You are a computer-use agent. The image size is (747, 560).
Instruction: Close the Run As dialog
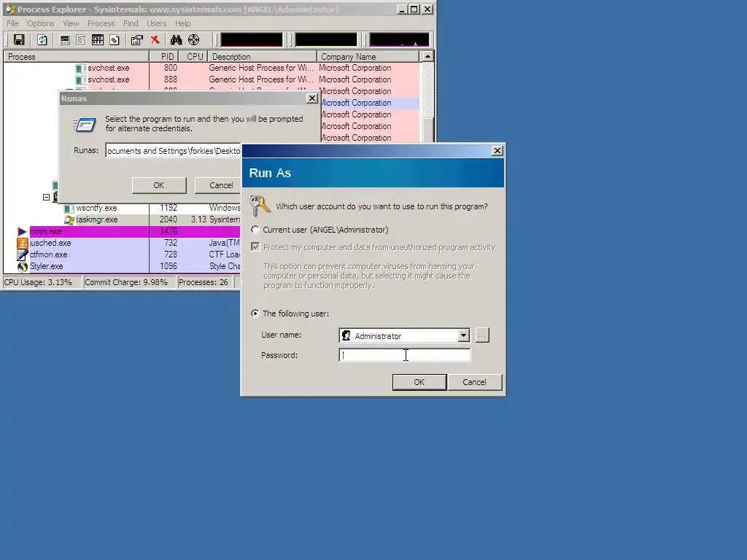(x=498, y=150)
